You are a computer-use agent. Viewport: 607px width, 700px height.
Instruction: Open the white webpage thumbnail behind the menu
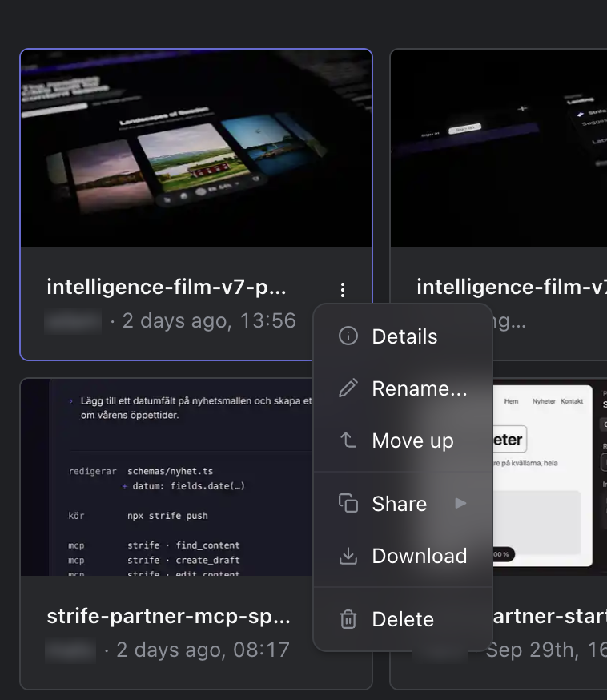[x=549, y=477]
